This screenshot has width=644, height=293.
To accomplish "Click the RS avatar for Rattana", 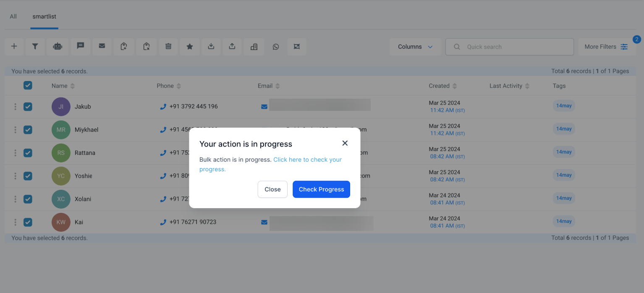I will coord(61,153).
